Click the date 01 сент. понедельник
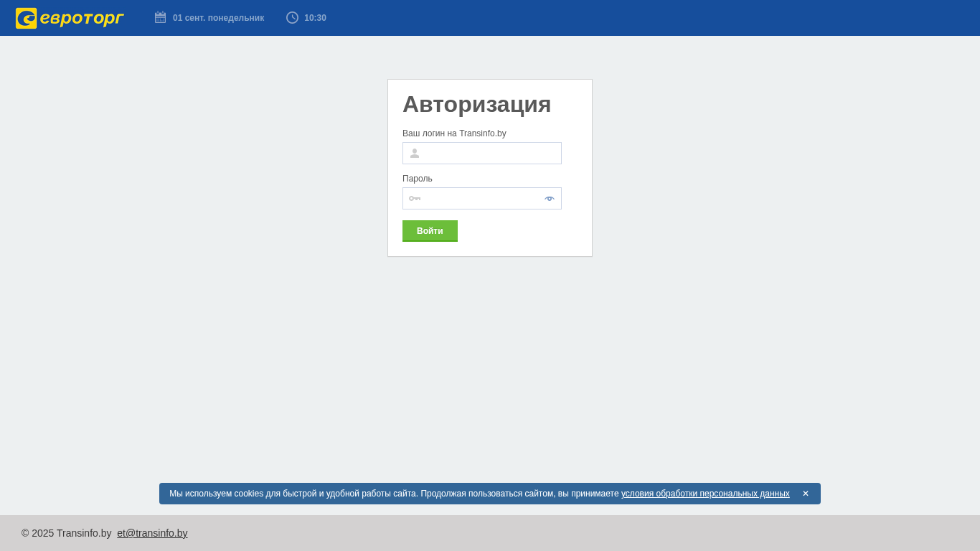 (x=218, y=18)
